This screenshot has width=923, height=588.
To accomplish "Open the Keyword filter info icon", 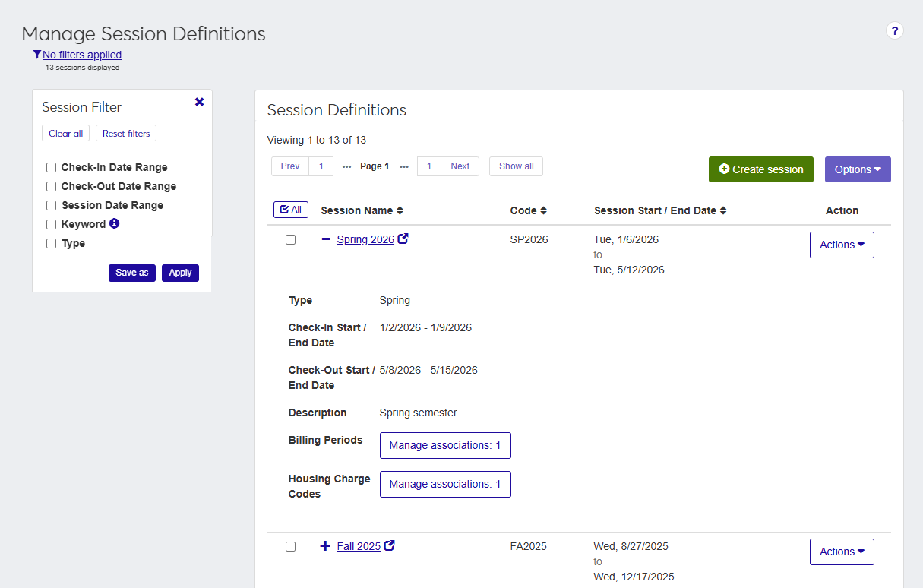I will coord(113,224).
